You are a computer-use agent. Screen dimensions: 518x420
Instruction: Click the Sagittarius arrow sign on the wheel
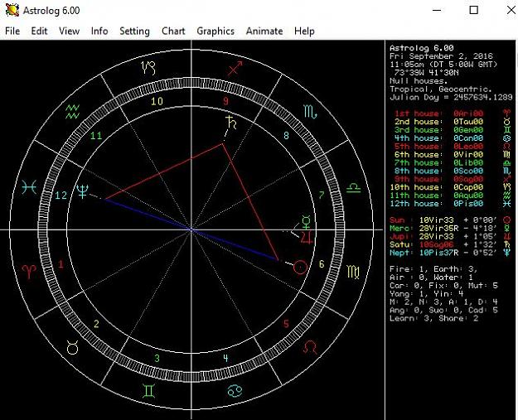[235, 69]
